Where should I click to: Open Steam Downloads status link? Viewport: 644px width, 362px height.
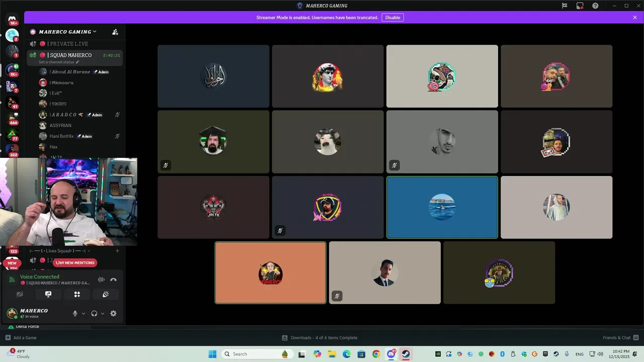319,338
